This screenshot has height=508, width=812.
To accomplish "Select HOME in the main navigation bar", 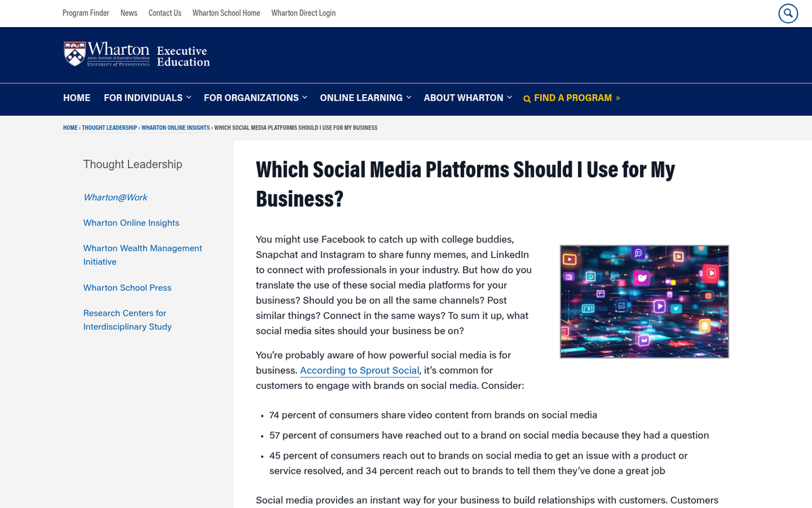I will tap(76, 98).
